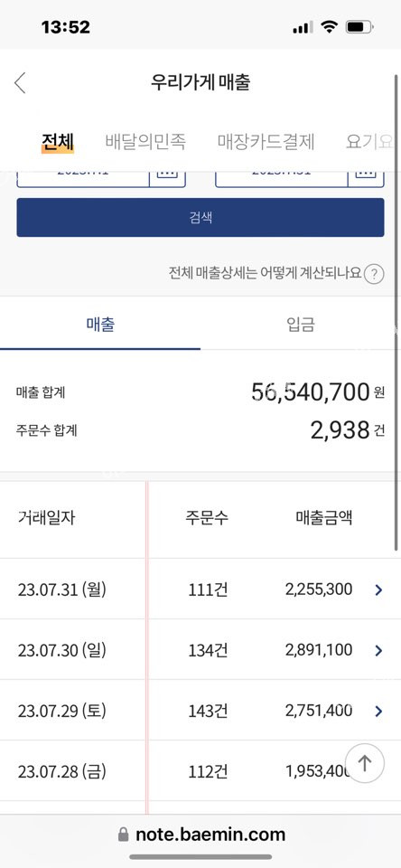Click the question mark help icon
The image size is (401, 868).
click(374, 273)
